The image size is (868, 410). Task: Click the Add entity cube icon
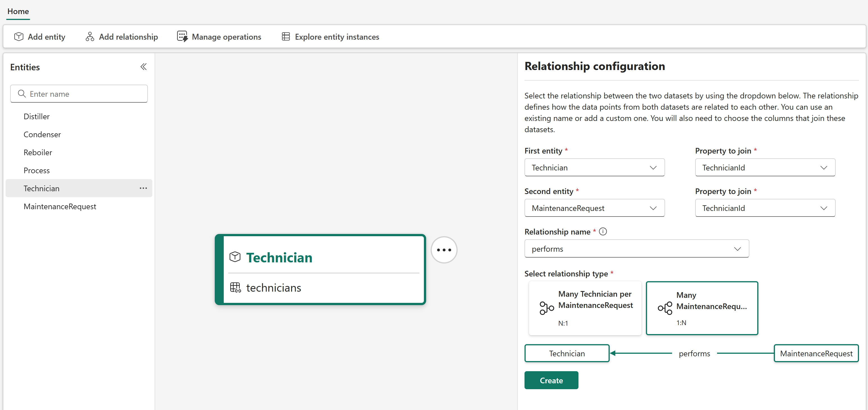pos(19,36)
